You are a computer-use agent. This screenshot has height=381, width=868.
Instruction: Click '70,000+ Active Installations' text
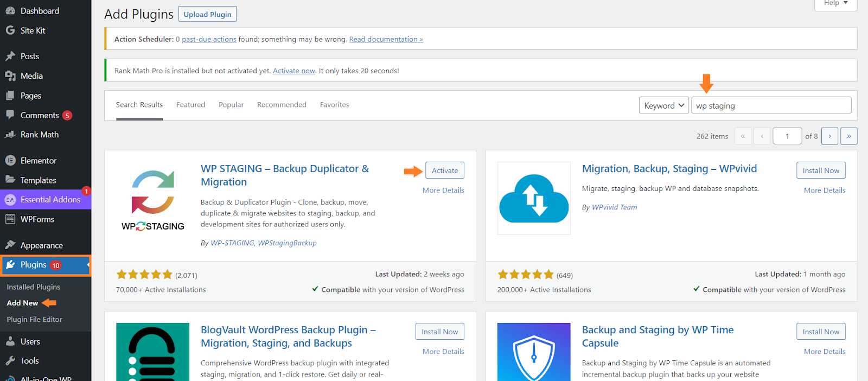tap(161, 290)
